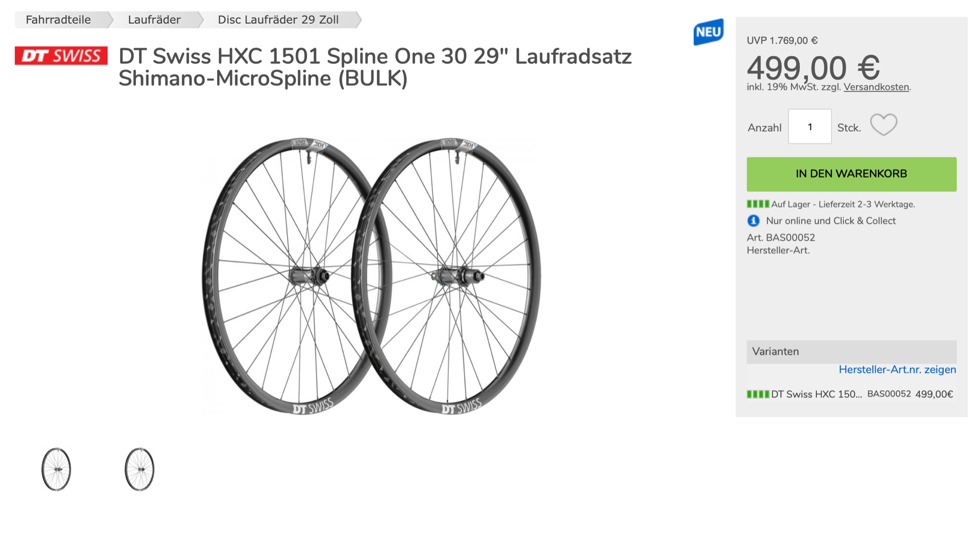This screenshot has height=540, width=980.
Task: Click the variant article number BAS00052
Action: 888,394
